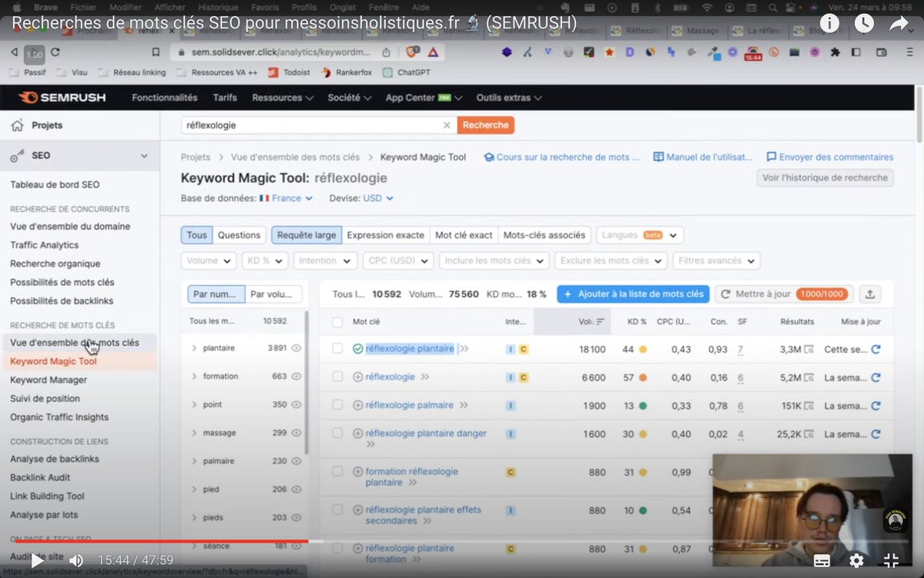Screen dimensions: 924x578
Task: Click Voir l'historique de recherche button
Action: tap(825, 177)
